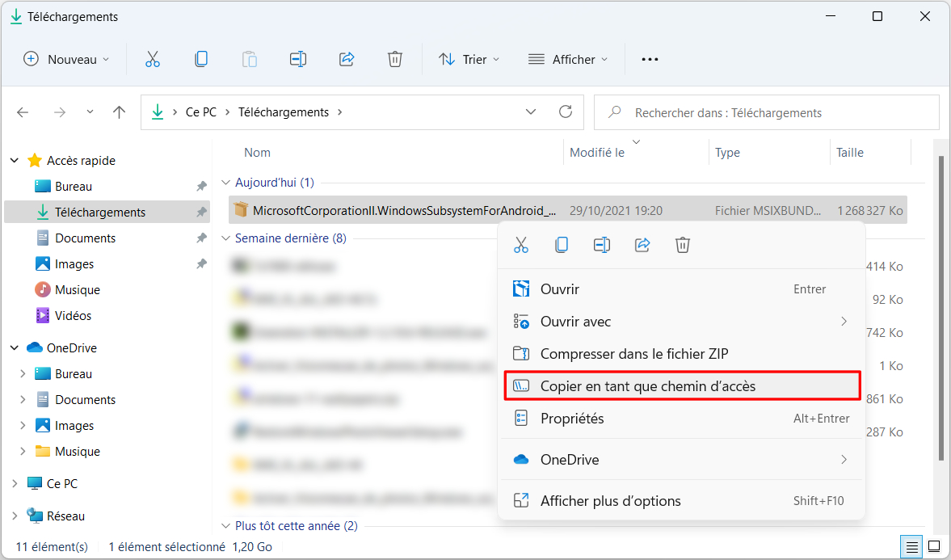Click the Cut icon in the toolbar

(152, 59)
